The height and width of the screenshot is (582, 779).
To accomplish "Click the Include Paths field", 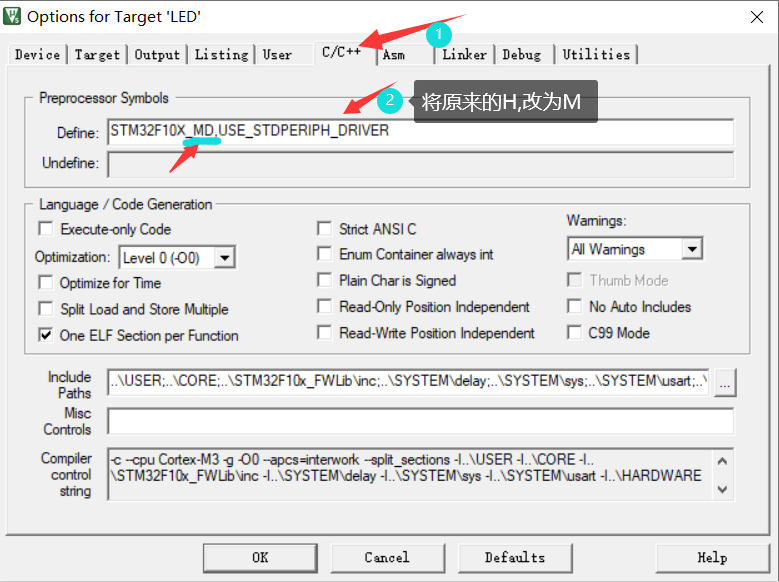I will [408, 382].
